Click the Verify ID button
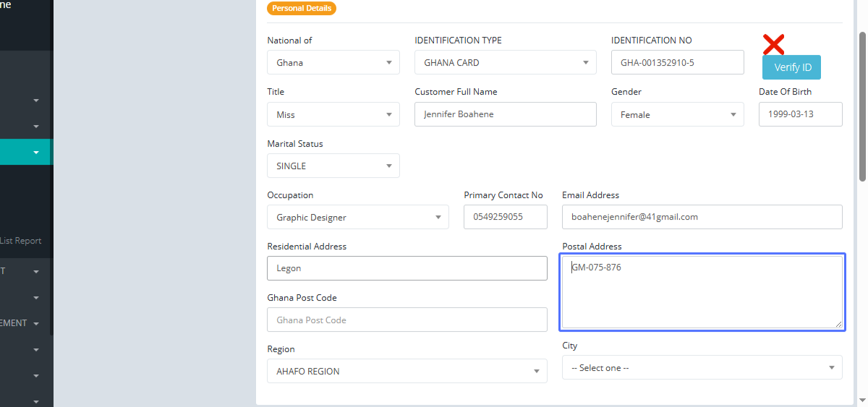The width and height of the screenshot is (868, 407). [791, 67]
